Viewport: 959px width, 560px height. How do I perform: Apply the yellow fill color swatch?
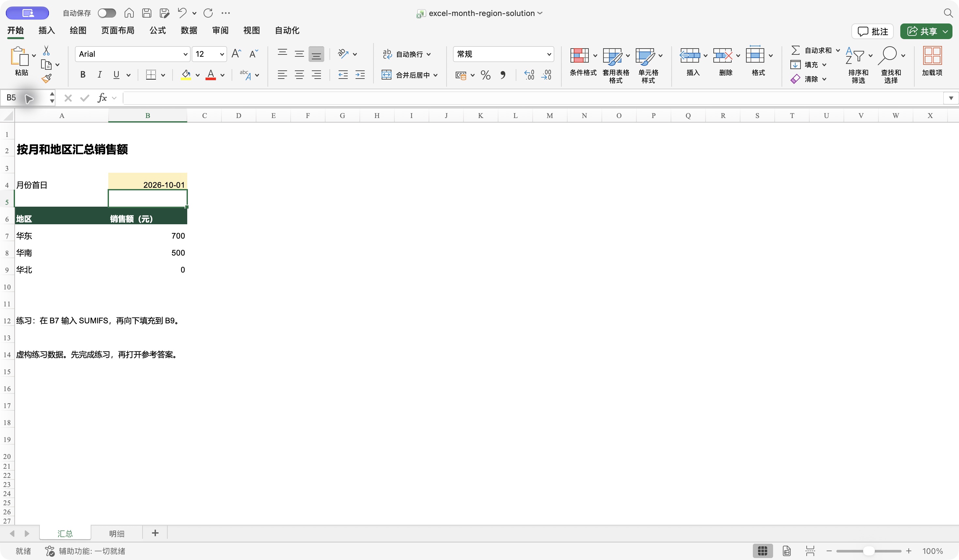pyautogui.click(x=186, y=75)
